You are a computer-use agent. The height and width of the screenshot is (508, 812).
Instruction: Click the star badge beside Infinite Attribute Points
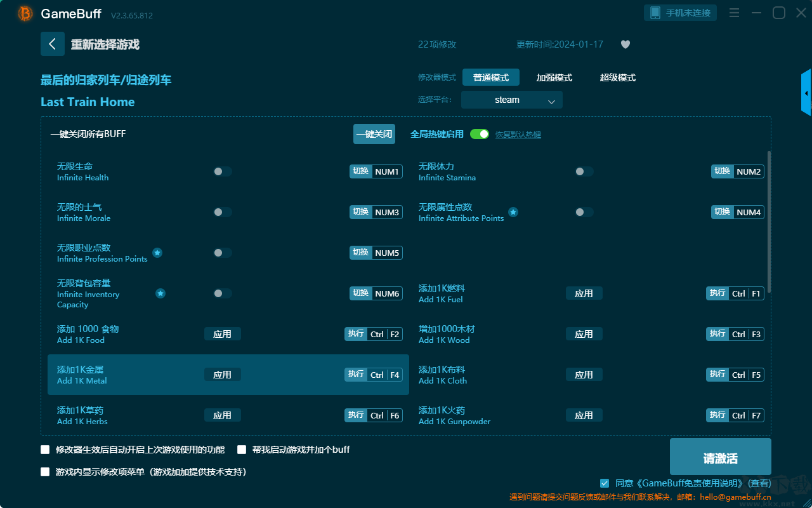coord(513,212)
